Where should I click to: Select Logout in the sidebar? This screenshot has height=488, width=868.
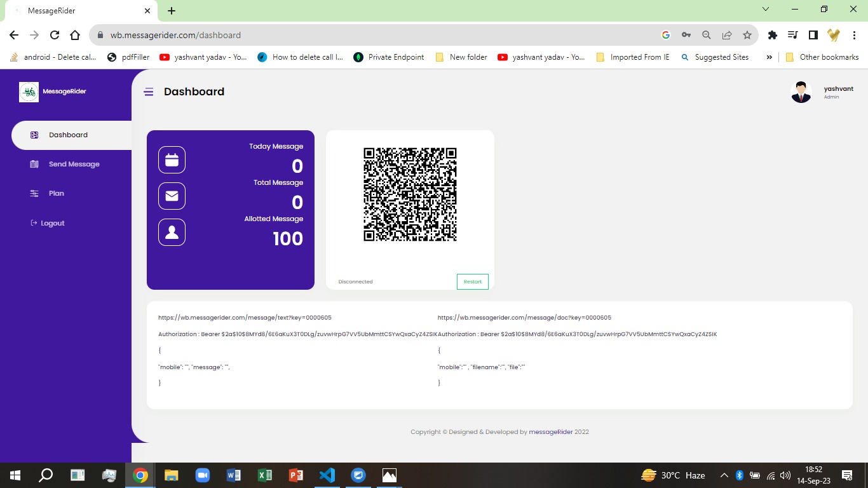pyautogui.click(x=48, y=223)
